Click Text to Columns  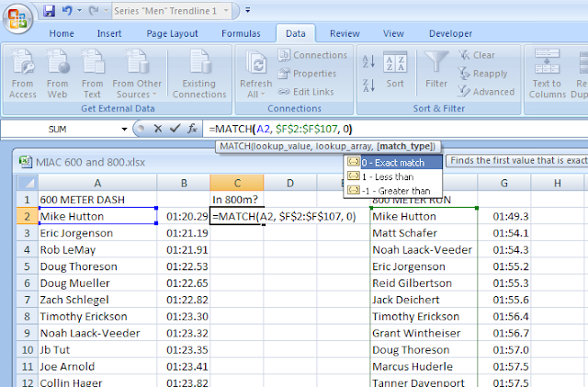[x=548, y=74]
